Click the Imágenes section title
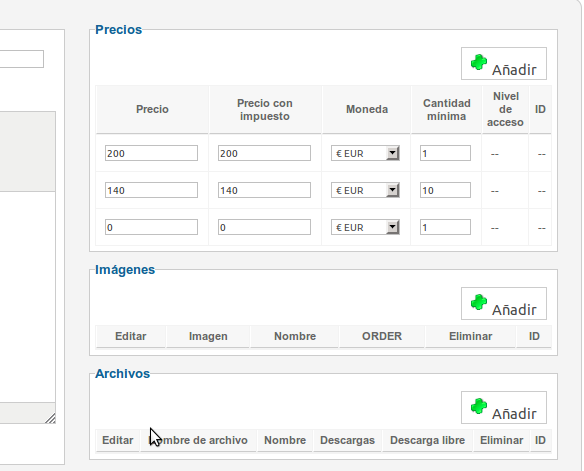This screenshot has height=471, width=584. [125, 270]
